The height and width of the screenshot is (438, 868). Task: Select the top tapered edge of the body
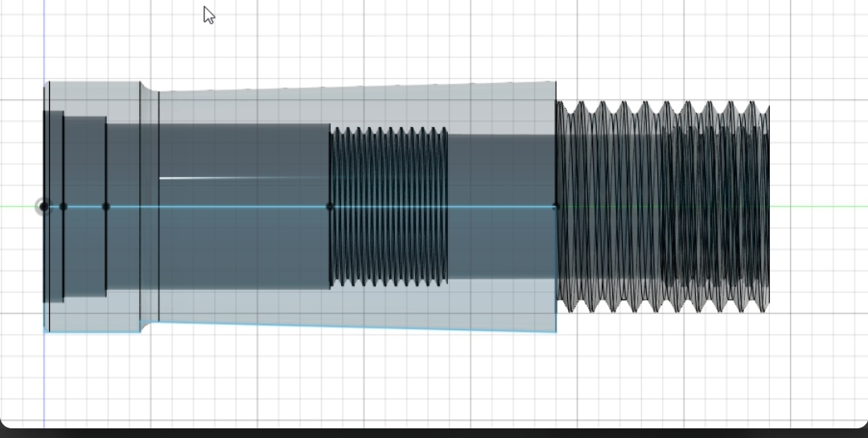(x=354, y=86)
